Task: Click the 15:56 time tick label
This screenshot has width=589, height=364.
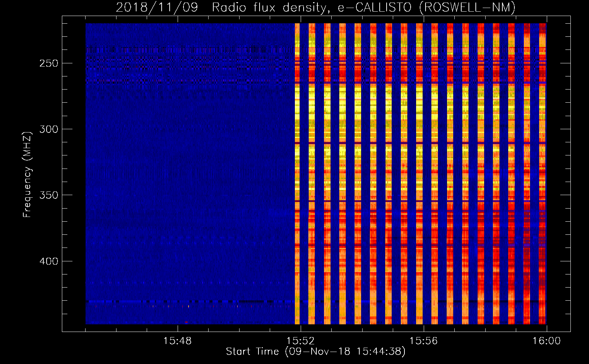Action: click(423, 341)
